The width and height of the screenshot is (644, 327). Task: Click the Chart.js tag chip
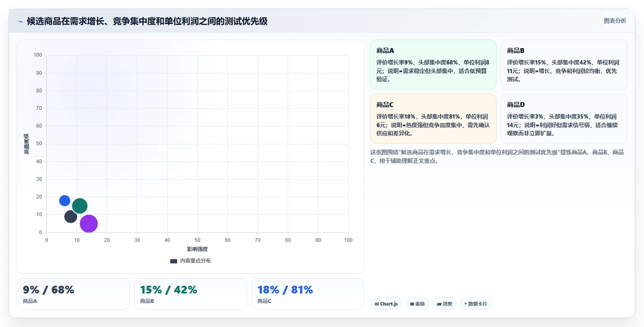pos(386,304)
